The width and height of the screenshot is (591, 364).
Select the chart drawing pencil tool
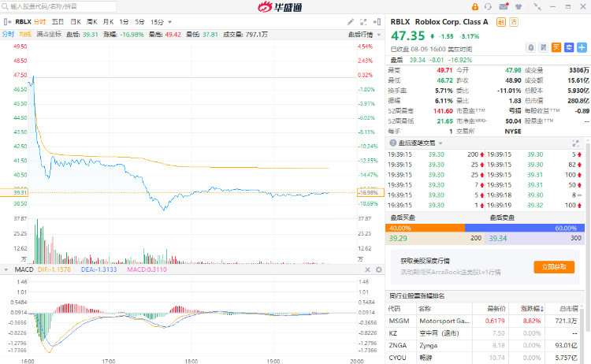(351, 22)
